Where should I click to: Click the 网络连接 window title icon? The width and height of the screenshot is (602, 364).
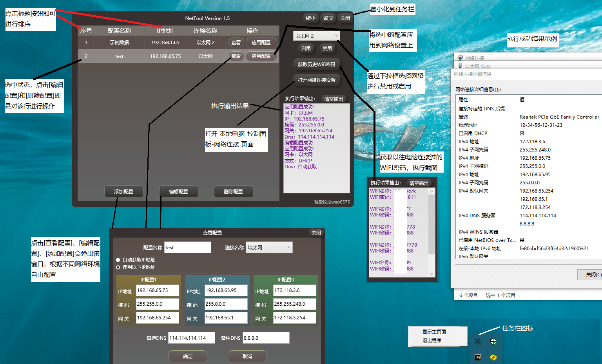tap(460, 58)
